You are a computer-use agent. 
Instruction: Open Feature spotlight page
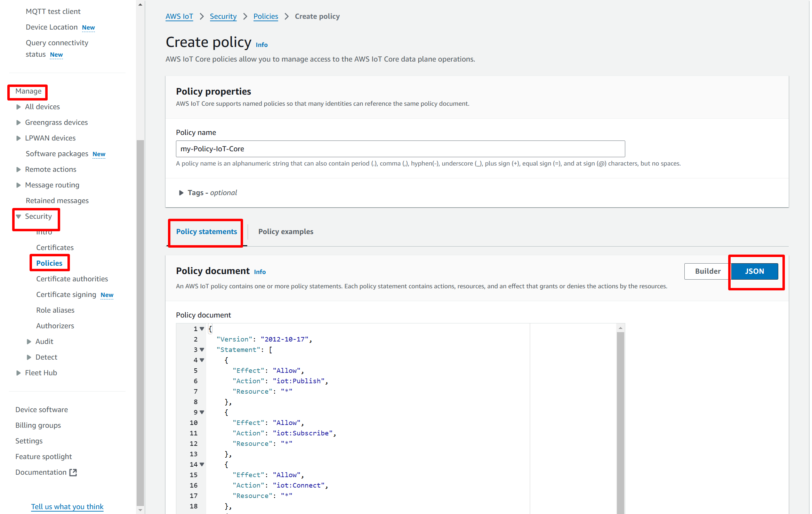tap(43, 457)
